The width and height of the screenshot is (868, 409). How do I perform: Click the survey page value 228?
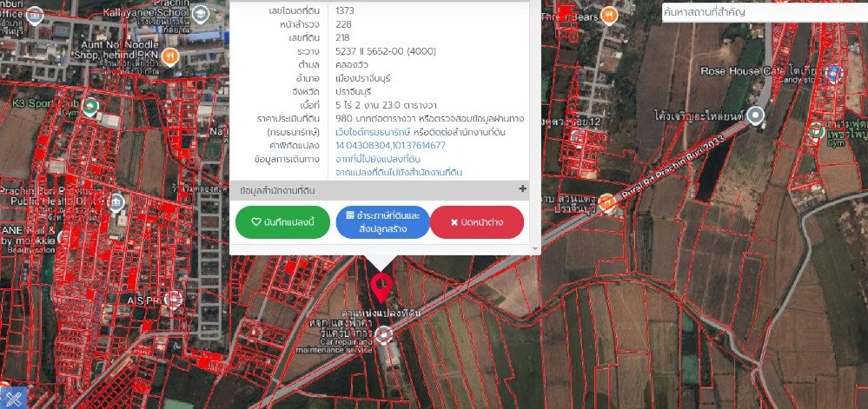click(343, 24)
